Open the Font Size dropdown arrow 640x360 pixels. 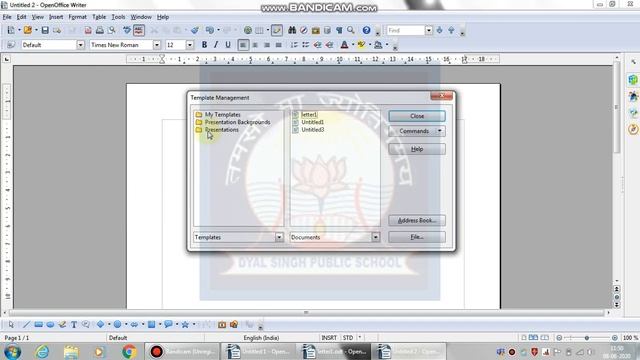[189, 45]
